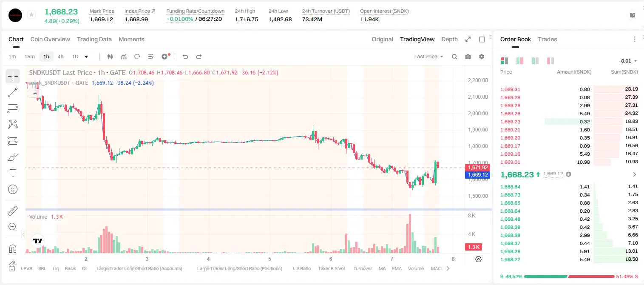The image size is (644, 285).
Task: Open the 0.01 price grouping dropdown
Action: (629, 61)
